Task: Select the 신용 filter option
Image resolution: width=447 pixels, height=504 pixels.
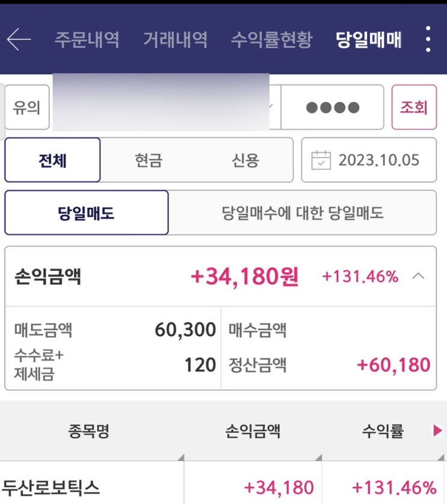Action: (x=245, y=160)
